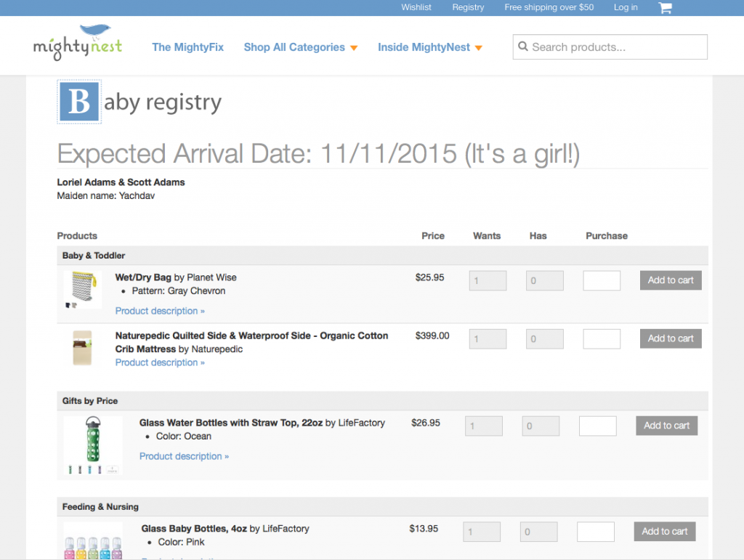The width and height of the screenshot is (744, 560).
Task: Click Glass Water Bottles Wants field
Action: 484,426
